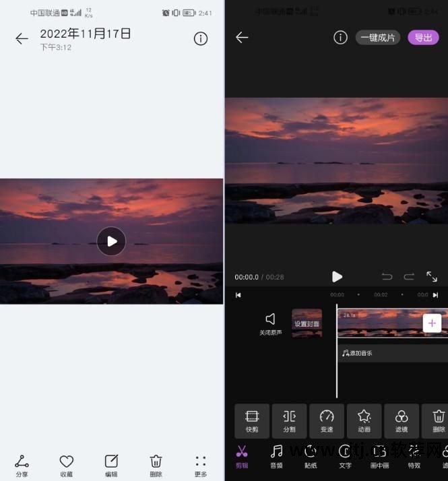Screen dimensions: 448x481
Task: Go back from the gallery photo view
Action: [22, 38]
